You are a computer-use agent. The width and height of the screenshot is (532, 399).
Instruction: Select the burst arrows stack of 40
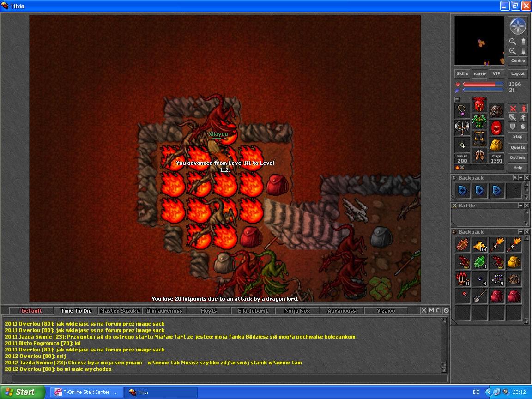click(462, 279)
